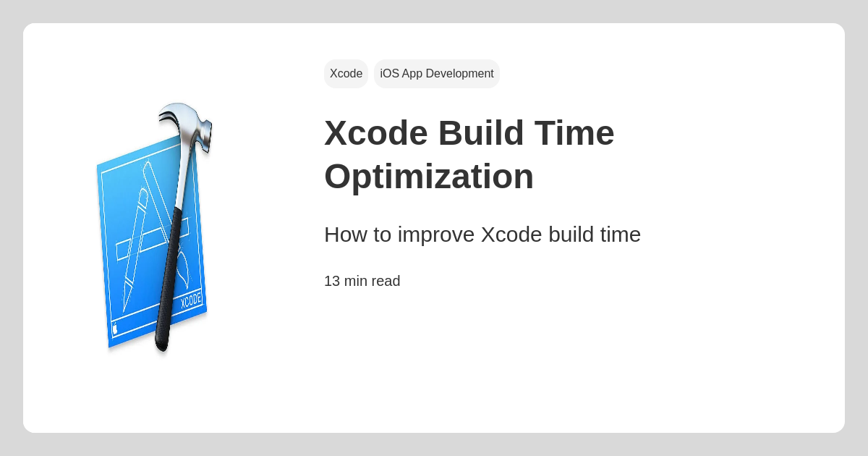
Task: Click the hammer's black rubber grip handle
Action: (x=168, y=282)
